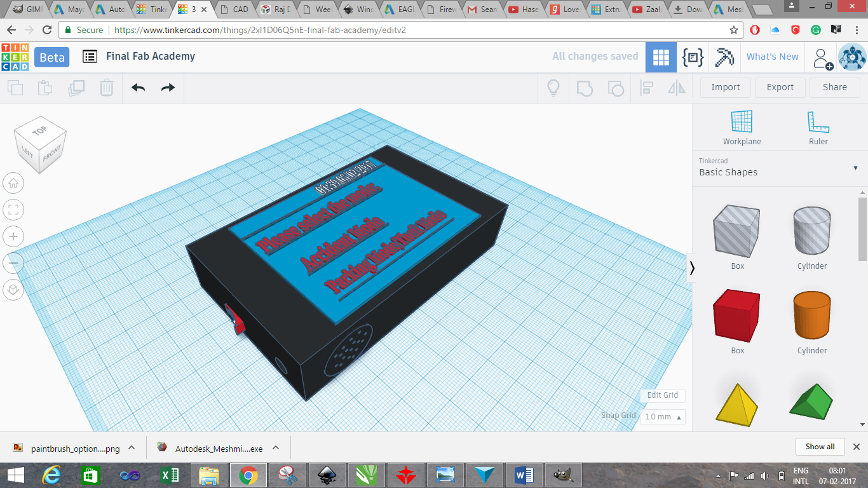Select the orange Cylinder shape

tap(812, 316)
